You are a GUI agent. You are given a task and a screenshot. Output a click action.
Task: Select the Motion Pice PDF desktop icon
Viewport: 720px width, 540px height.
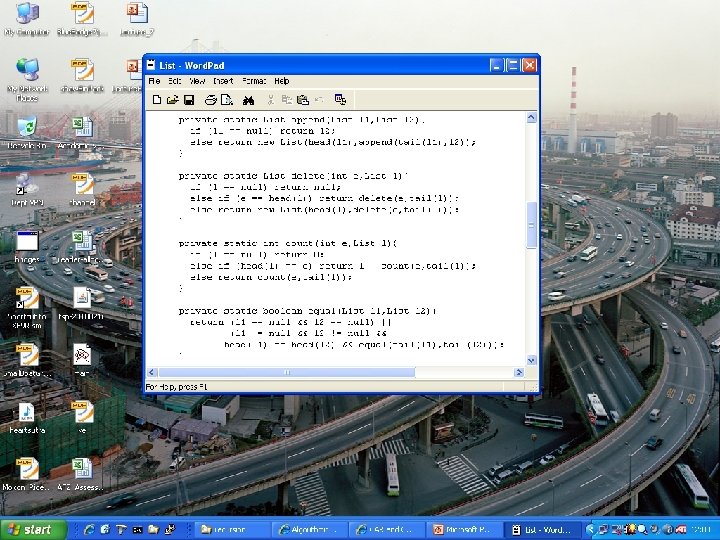click(27, 475)
